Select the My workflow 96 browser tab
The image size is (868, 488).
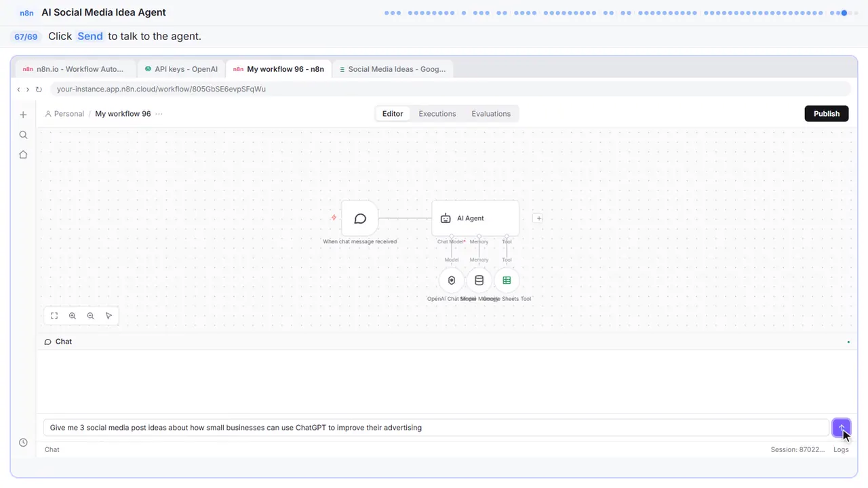[278, 69]
